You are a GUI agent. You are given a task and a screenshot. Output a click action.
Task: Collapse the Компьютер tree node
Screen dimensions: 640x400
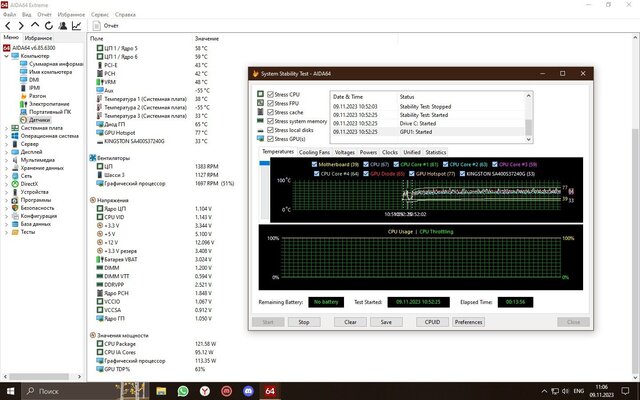(x=6, y=56)
